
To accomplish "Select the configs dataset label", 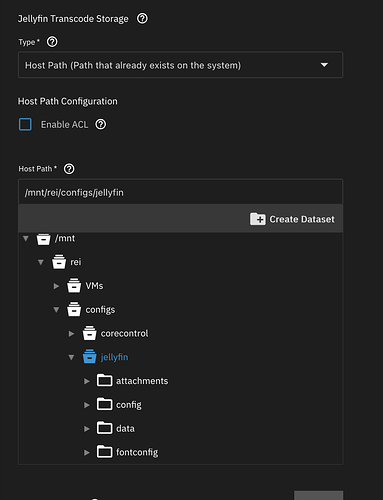I will point(100,310).
